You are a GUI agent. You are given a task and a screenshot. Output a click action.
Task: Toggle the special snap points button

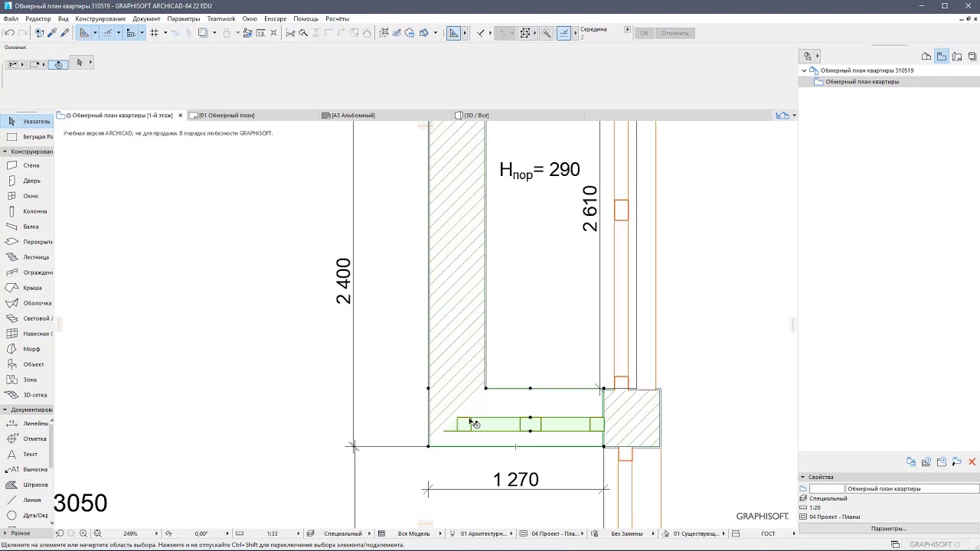[564, 33]
